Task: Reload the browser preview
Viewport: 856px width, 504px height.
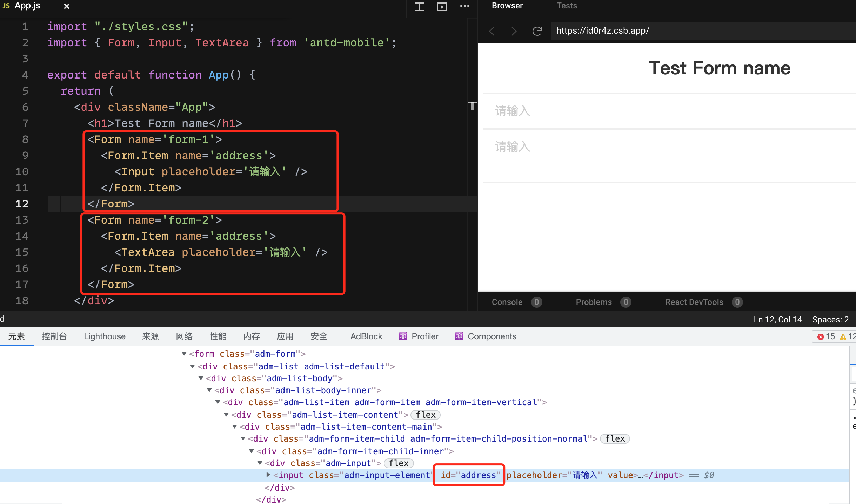Action: [537, 31]
